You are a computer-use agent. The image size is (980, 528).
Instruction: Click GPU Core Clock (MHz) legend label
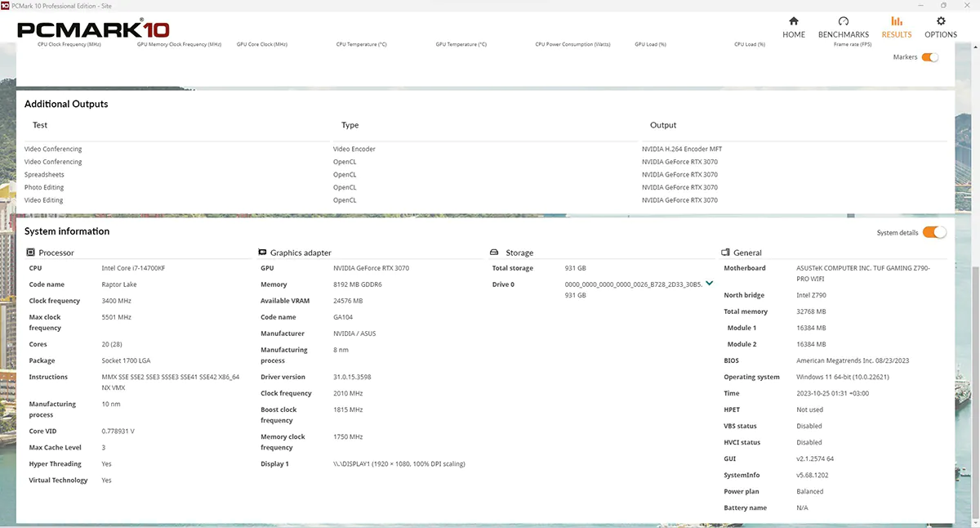261,44
